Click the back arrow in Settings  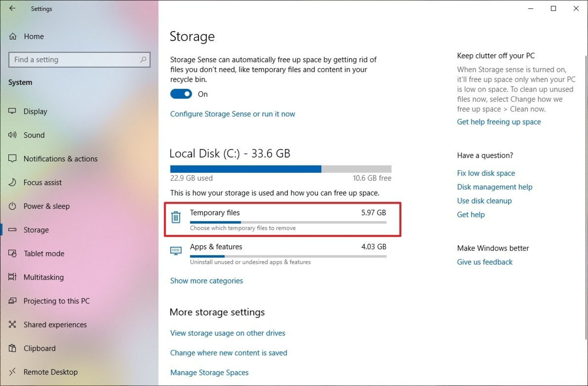(12, 9)
